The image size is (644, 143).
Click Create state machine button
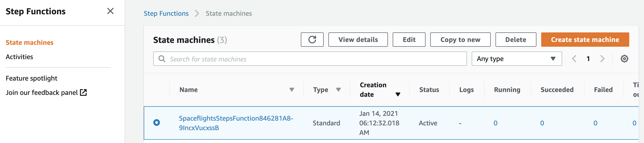tap(585, 40)
